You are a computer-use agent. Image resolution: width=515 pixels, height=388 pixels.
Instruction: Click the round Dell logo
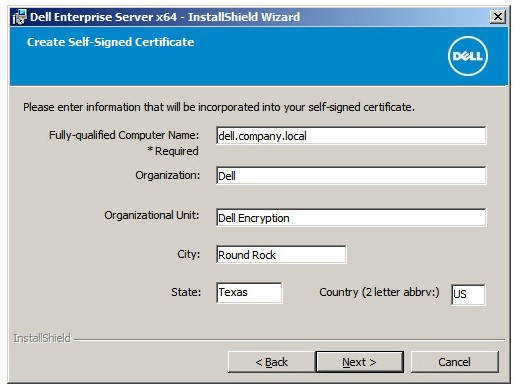coord(467,56)
